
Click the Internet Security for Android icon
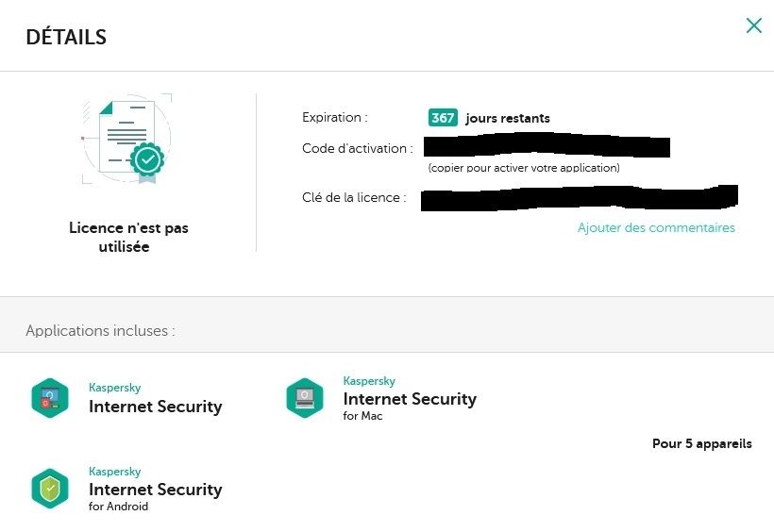(x=50, y=488)
